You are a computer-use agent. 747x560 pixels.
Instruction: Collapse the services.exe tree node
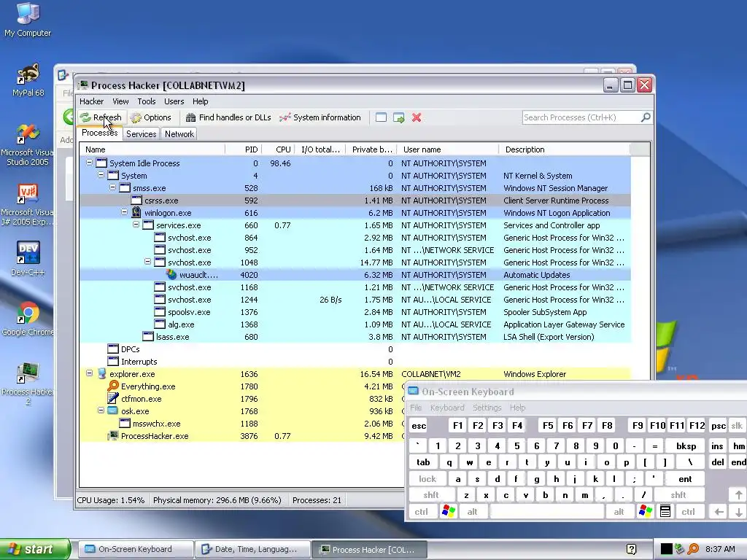coord(136,225)
